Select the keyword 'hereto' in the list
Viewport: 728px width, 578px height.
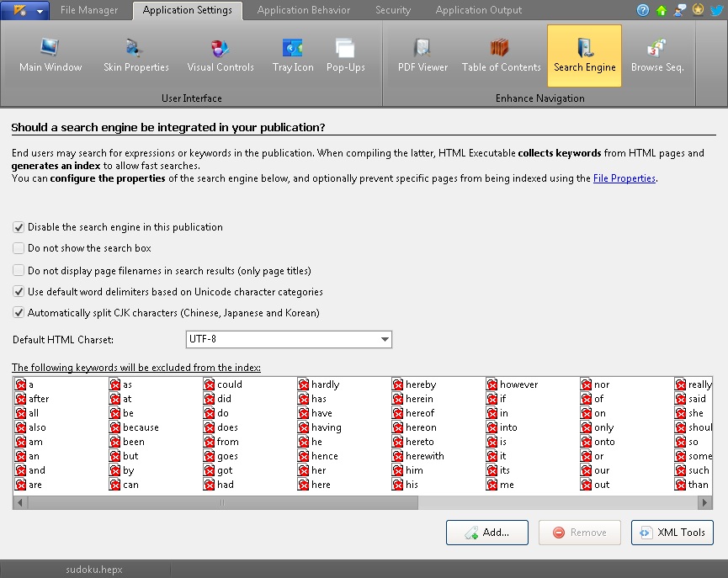pos(420,442)
